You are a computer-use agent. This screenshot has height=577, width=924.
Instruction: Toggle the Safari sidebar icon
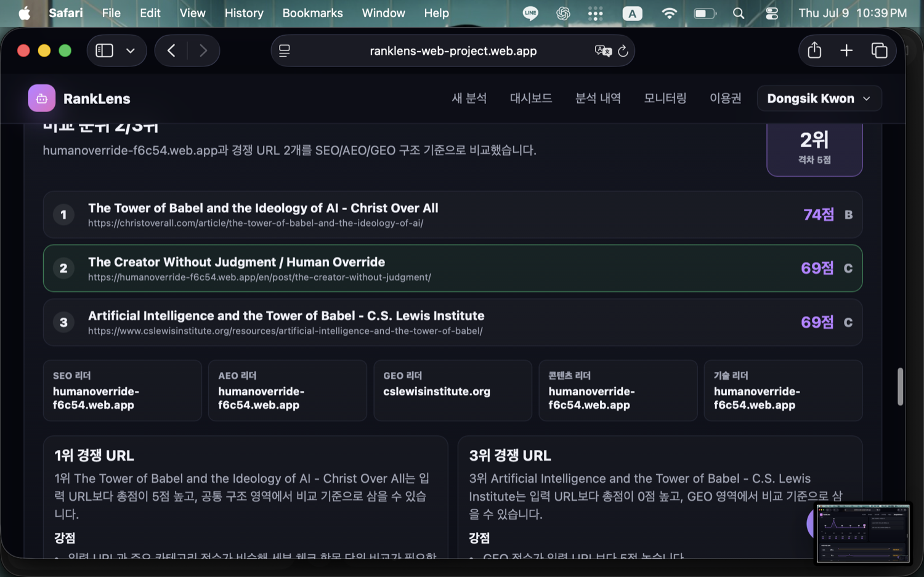click(104, 50)
